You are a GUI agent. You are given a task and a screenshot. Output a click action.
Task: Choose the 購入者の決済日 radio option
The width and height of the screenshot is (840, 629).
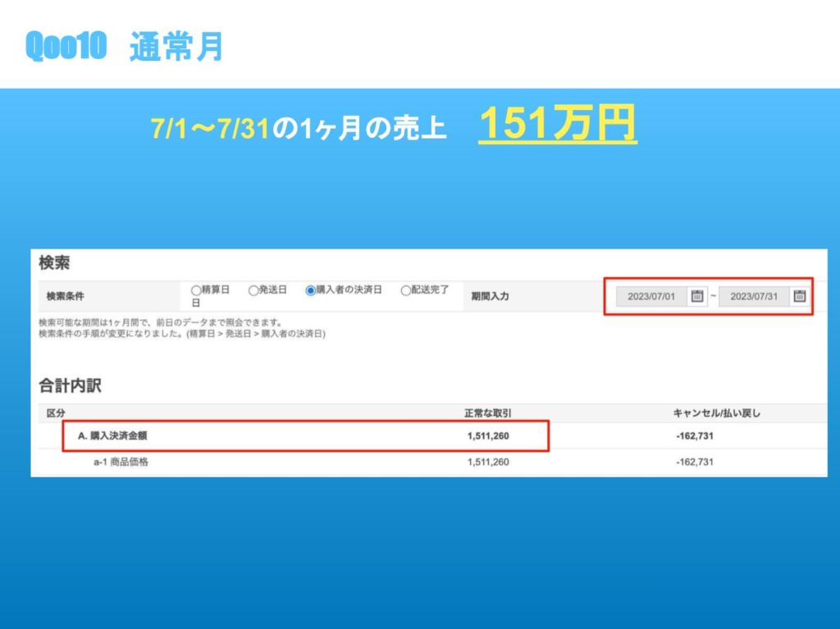click(311, 290)
